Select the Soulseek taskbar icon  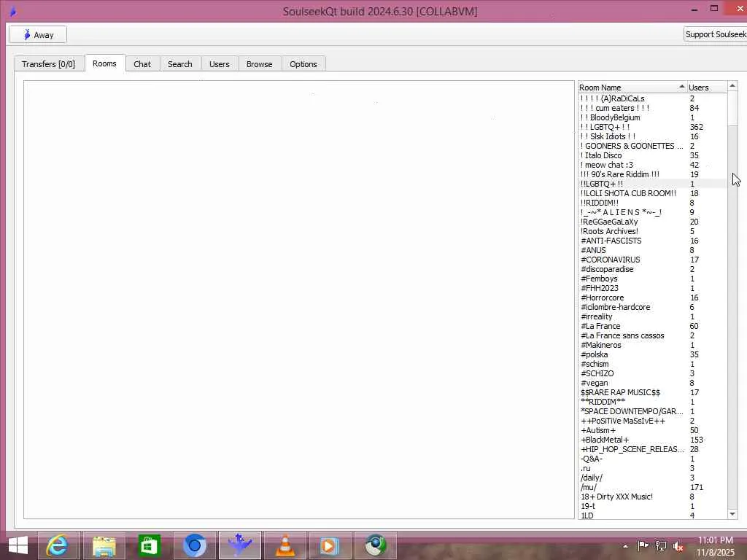(x=239, y=545)
